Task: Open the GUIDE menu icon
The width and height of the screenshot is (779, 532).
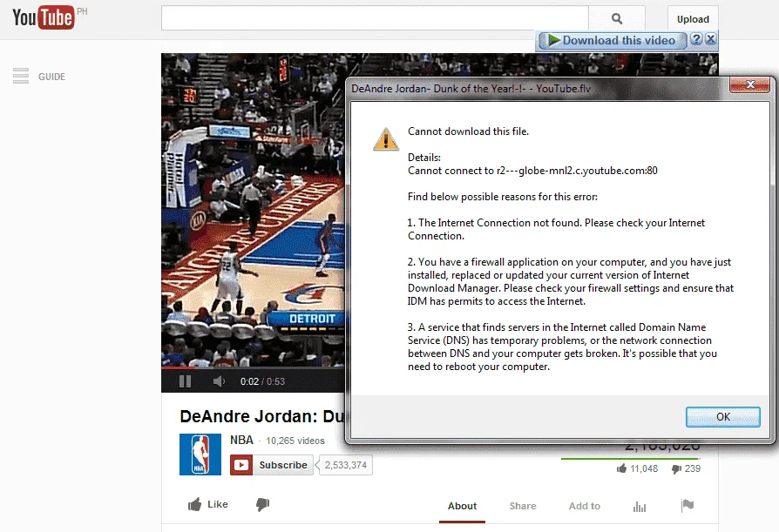Action: (x=21, y=76)
